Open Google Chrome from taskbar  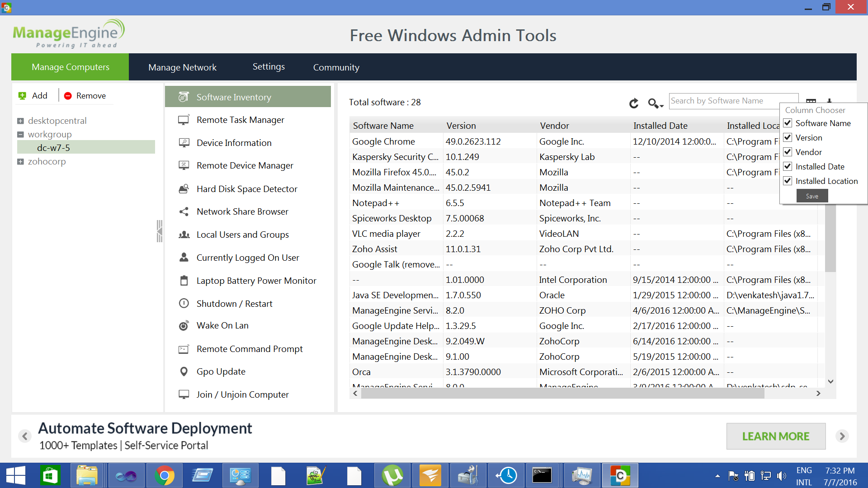[164, 475]
